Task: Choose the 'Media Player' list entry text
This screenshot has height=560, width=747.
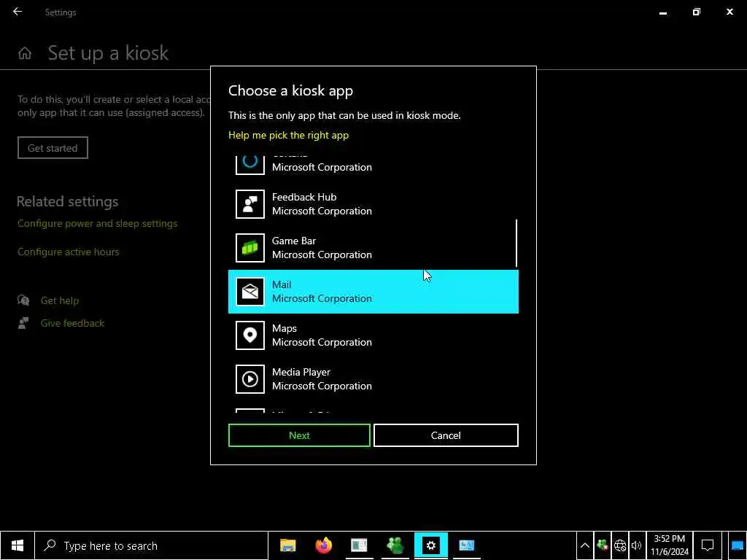Action: 301,373
